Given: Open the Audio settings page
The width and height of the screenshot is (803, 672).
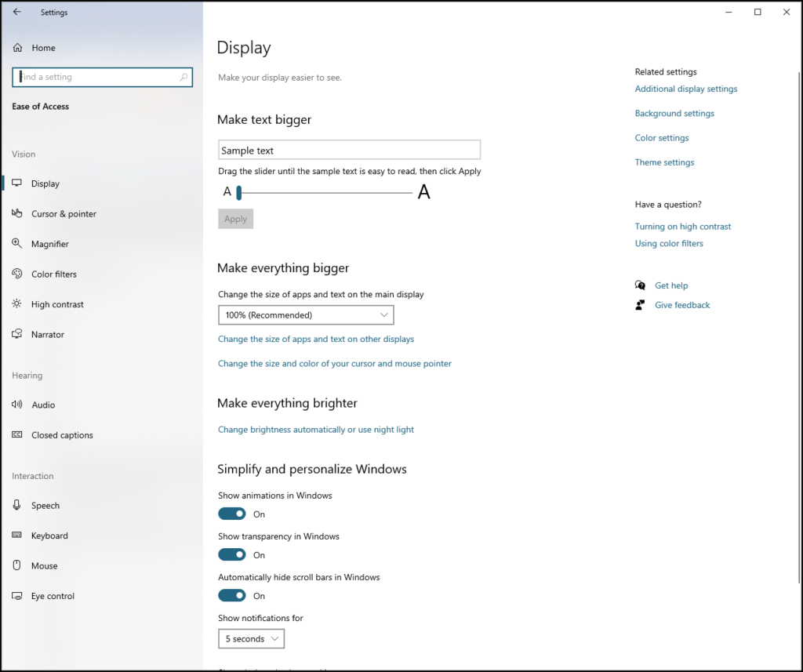Looking at the screenshot, I should pos(43,405).
